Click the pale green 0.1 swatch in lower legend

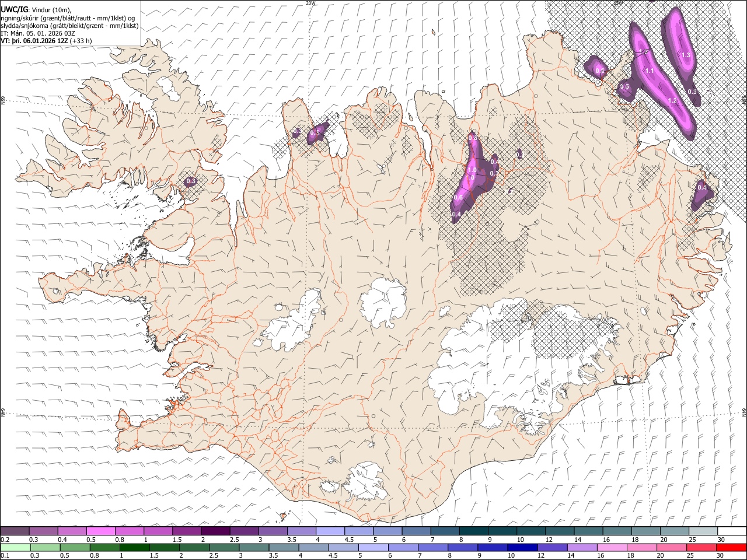click(15, 547)
